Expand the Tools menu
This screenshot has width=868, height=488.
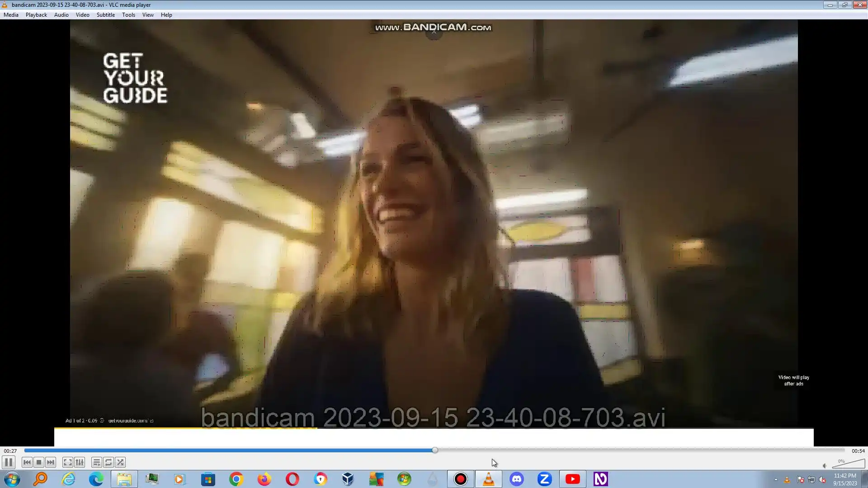[128, 15]
